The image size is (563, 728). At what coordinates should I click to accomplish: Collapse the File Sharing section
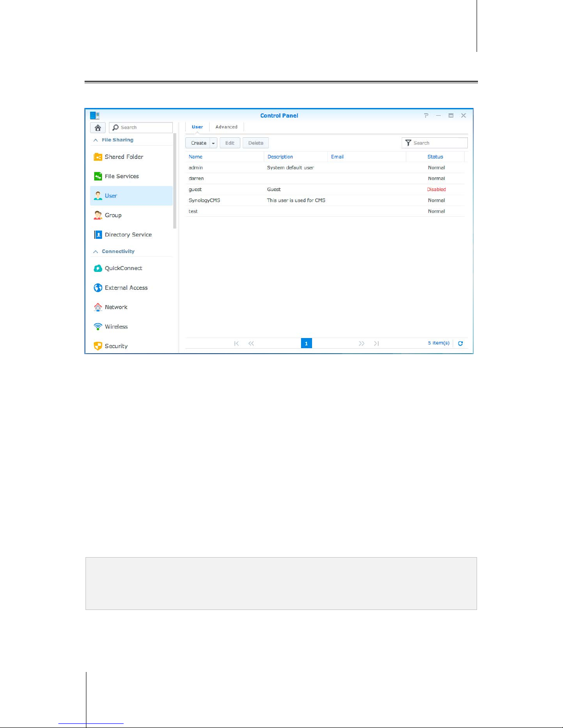[96, 140]
